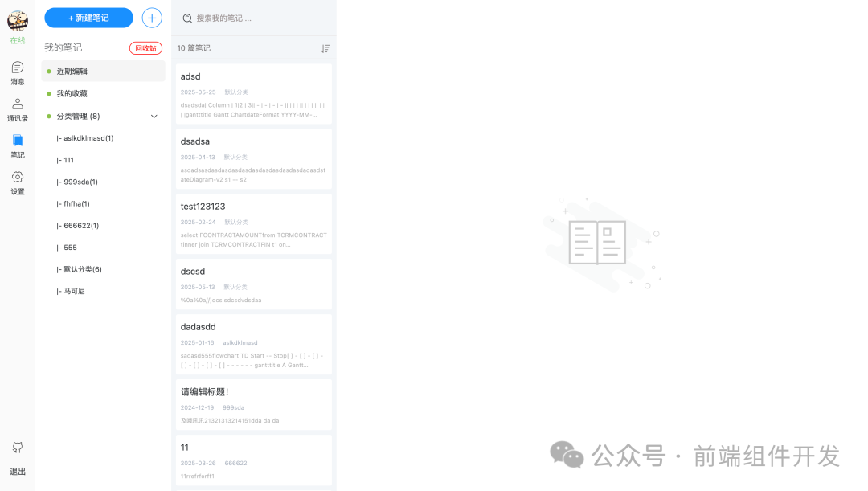Image resolution: width=868 pixels, height=491 pixels.
Task: Click the 新建笔记 button
Action: click(x=88, y=18)
